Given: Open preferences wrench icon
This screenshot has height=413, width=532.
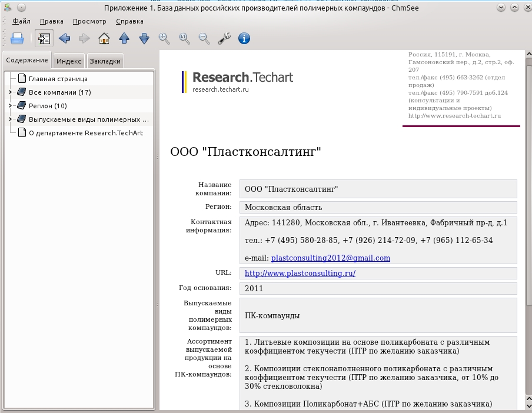Looking at the screenshot, I should (224, 38).
